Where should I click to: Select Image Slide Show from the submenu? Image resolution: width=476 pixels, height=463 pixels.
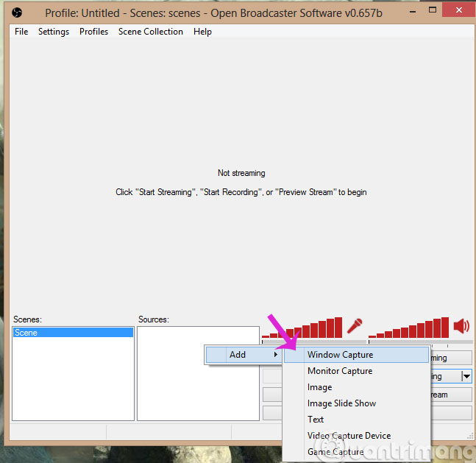[356, 403]
